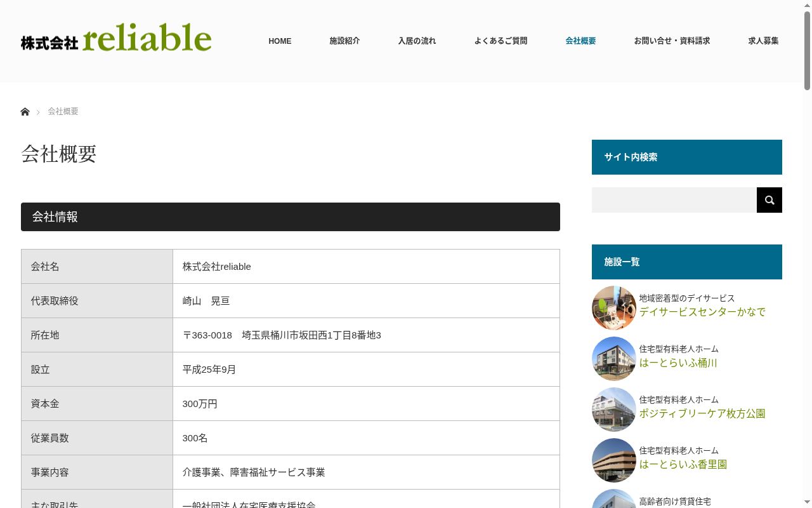This screenshot has width=812, height=508.
Task: Open 施設紹介 in the navigation
Action: 344,41
